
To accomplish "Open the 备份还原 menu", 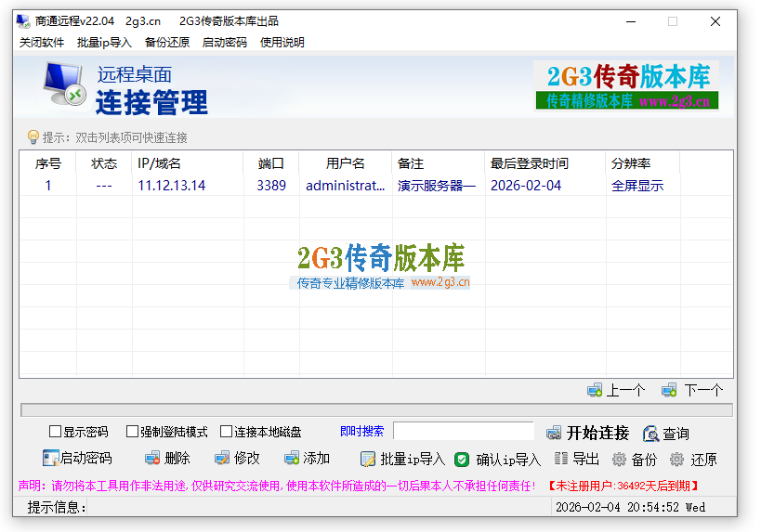I will [167, 43].
